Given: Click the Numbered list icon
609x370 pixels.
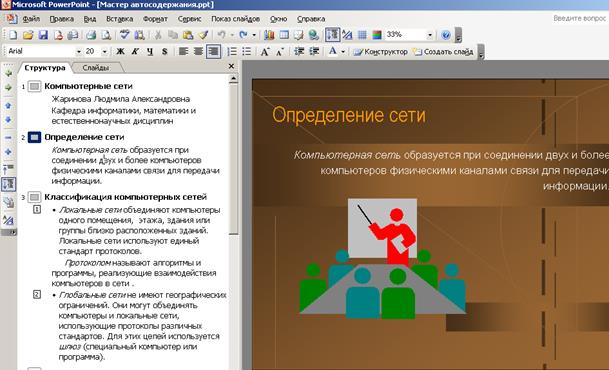Looking at the screenshot, I should pos(232,51).
